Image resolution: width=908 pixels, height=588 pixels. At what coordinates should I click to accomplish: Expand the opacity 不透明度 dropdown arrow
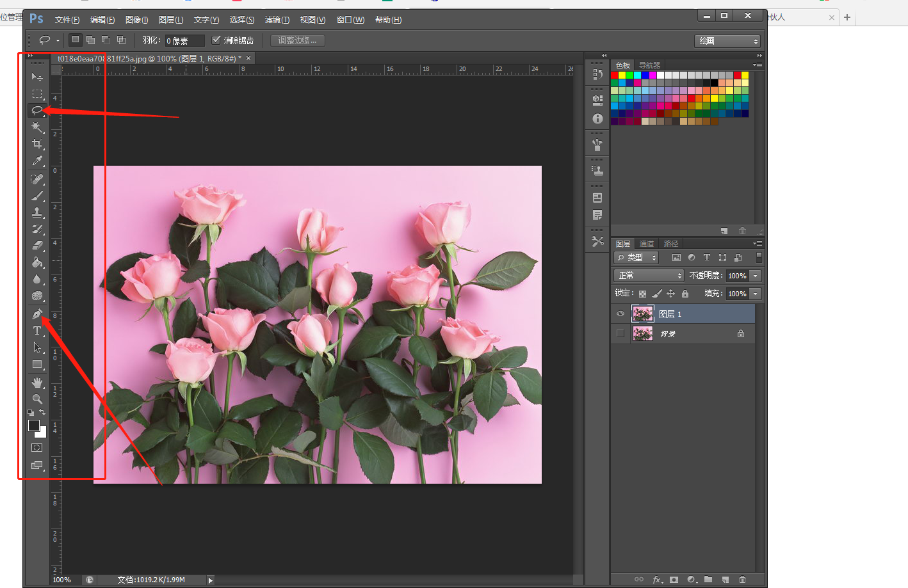[x=756, y=276]
